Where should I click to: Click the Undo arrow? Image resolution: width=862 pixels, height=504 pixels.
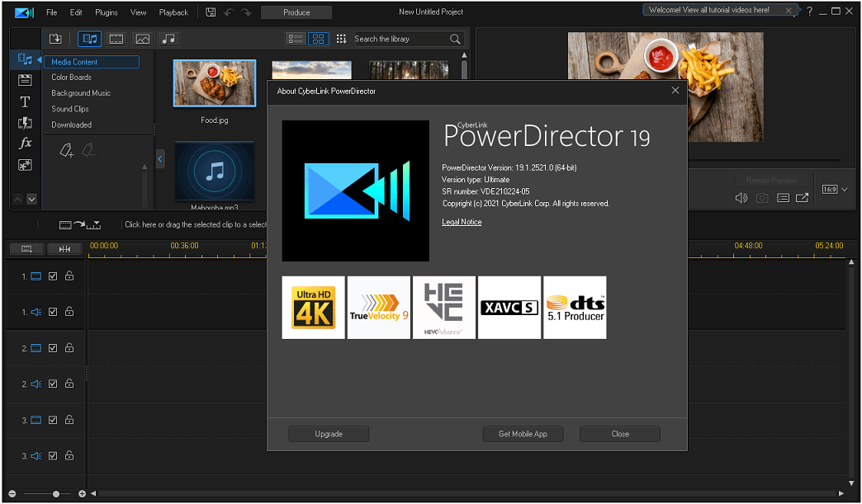click(x=229, y=12)
